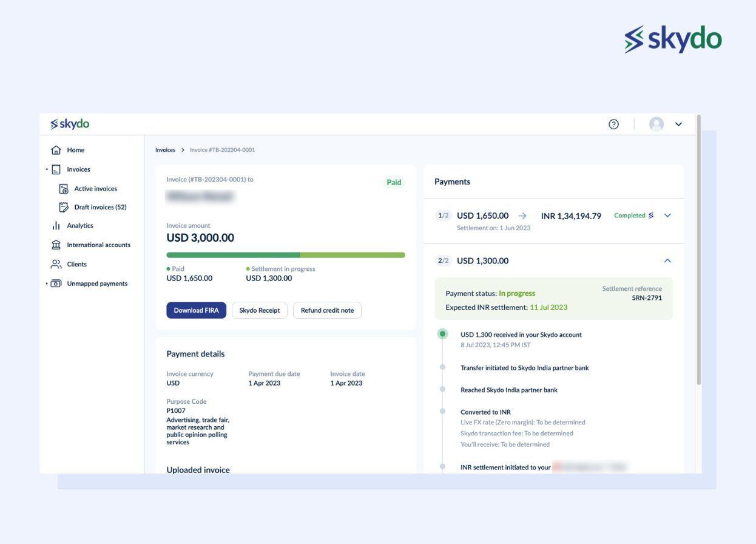The width and height of the screenshot is (756, 544).
Task: Click the invoice payment progress bar
Action: pos(285,254)
